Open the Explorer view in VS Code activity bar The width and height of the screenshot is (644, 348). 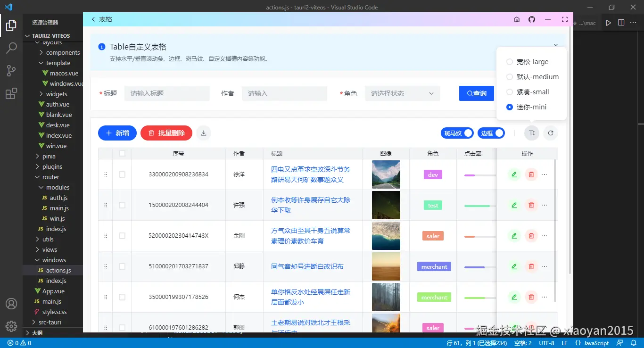tap(11, 25)
